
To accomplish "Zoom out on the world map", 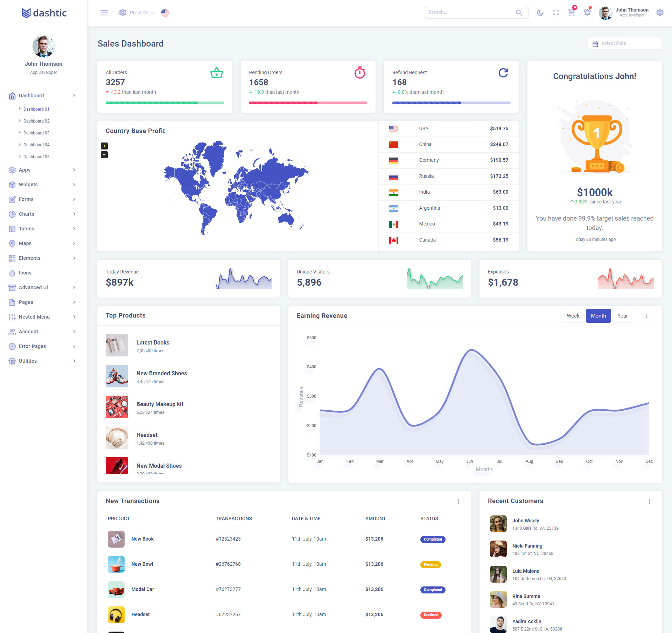I will (x=104, y=155).
